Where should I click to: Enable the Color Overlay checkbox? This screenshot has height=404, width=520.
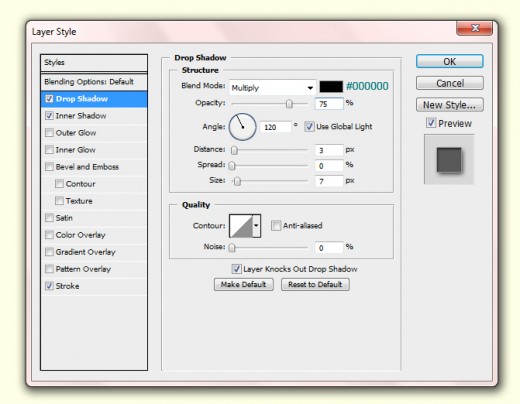[x=49, y=235]
